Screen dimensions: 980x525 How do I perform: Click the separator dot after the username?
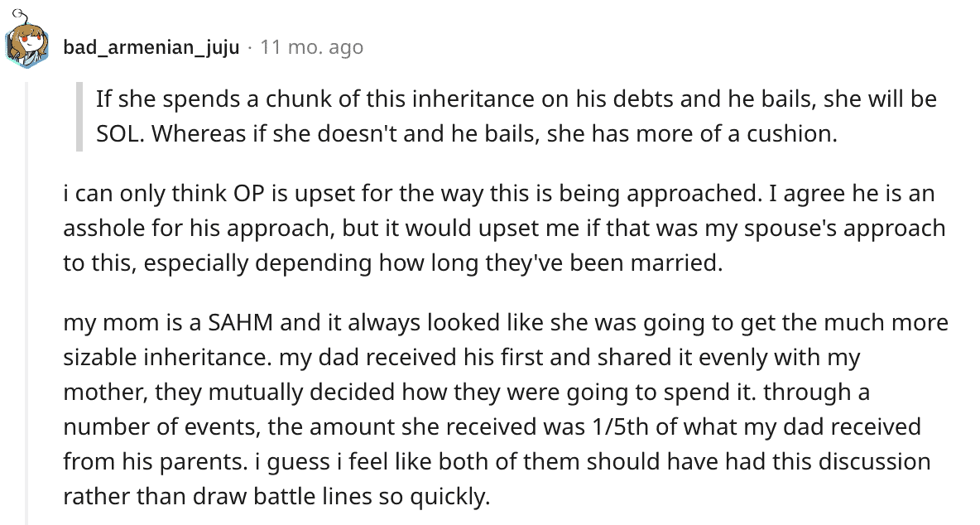pyautogui.click(x=250, y=47)
